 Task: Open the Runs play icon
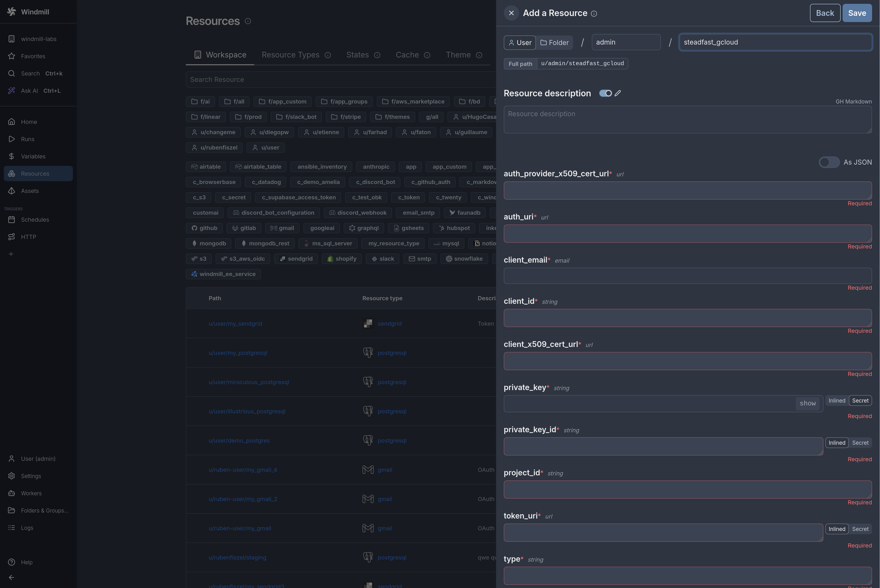coord(12,139)
